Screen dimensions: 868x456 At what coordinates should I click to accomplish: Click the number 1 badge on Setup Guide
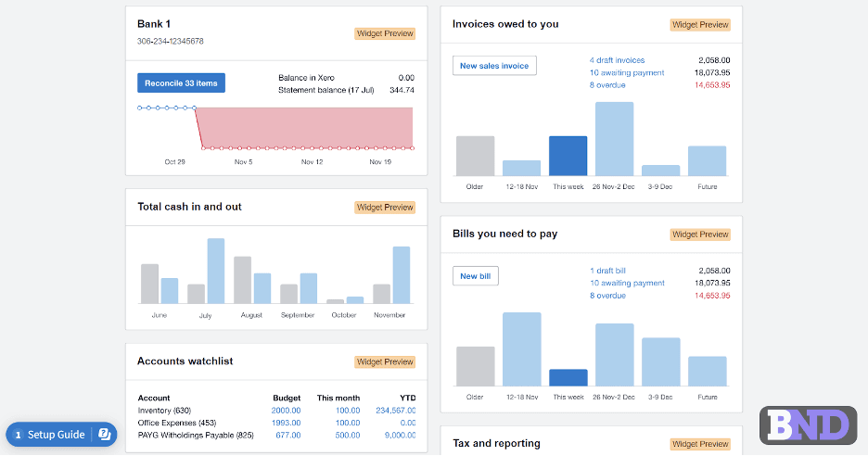coord(18,435)
